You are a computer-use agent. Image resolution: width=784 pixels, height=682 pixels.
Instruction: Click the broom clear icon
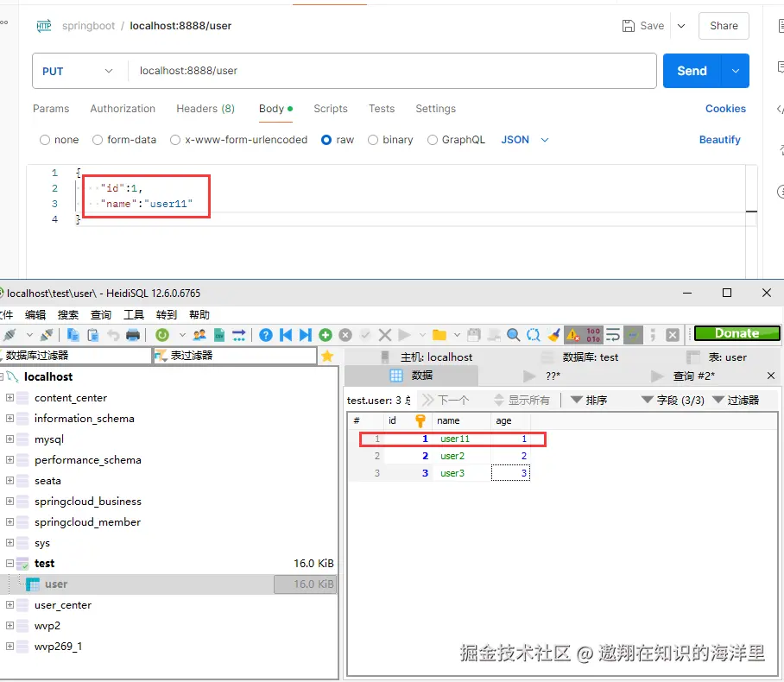coord(553,335)
